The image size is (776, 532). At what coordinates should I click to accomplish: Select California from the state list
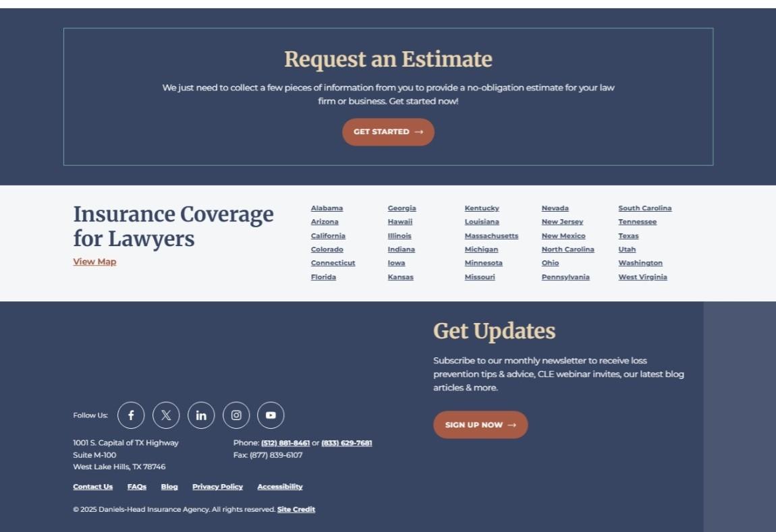pos(328,236)
